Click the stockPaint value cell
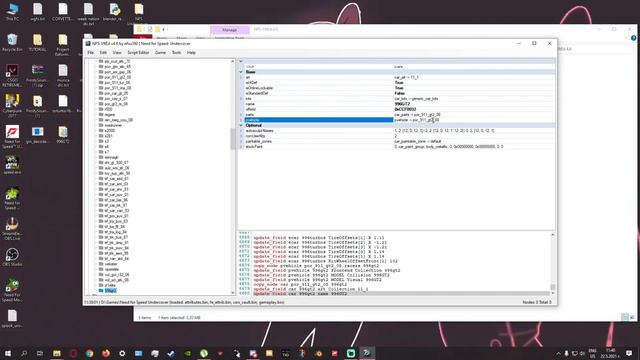This screenshot has height=360, width=640. tap(473, 147)
